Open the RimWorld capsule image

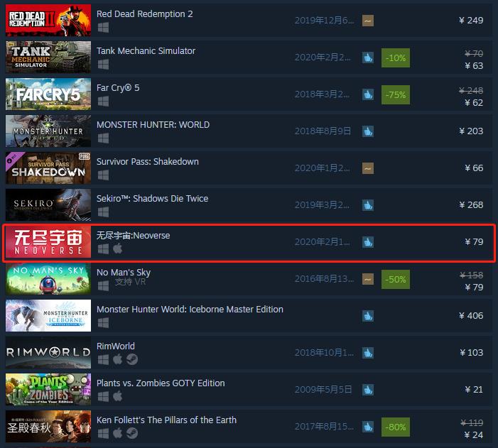pyautogui.click(x=48, y=352)
